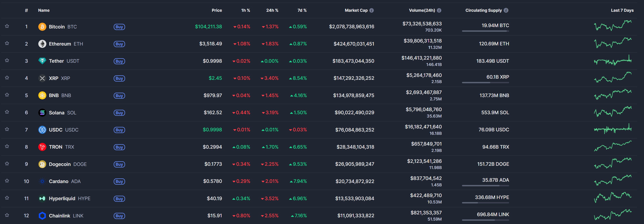Click the Dogecoin logo icon
This screenshot has width=644, height=224.
pyautogui.click(x=42, y=164)
